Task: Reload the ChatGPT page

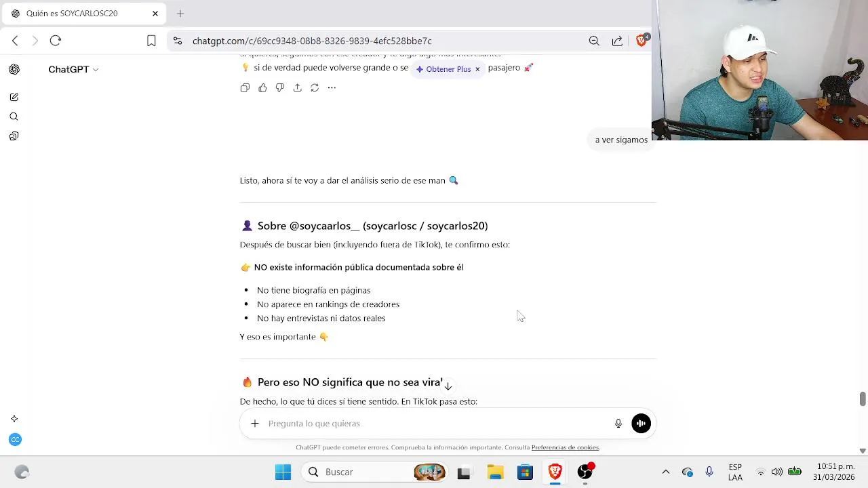Action: 56,41
